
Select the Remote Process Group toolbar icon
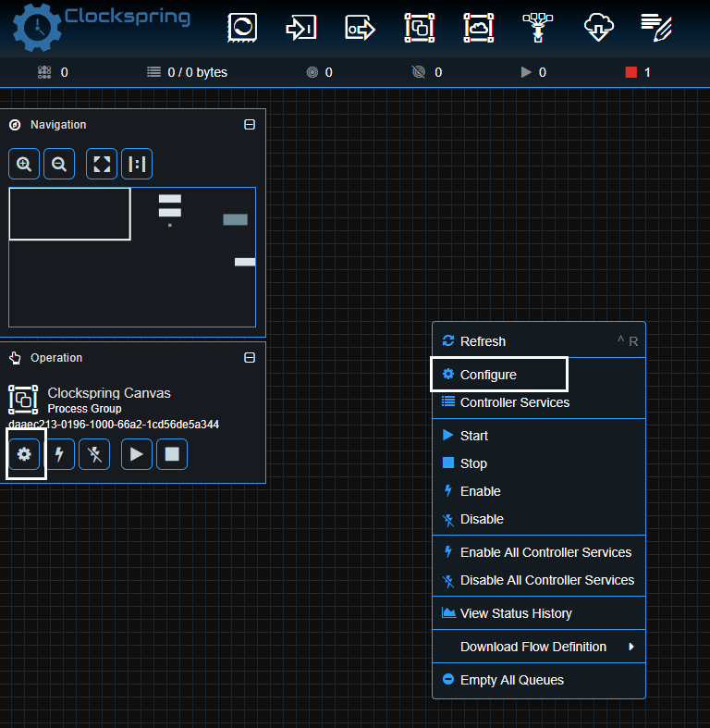pos(479,28)
